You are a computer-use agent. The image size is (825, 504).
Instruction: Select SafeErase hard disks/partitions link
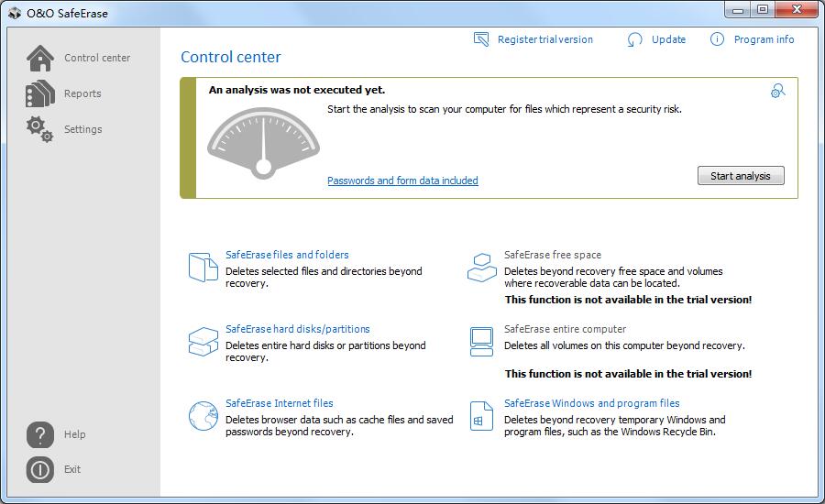(297, 329)
